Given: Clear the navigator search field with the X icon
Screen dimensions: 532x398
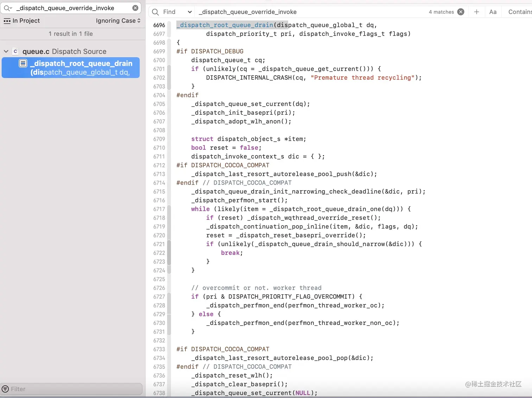Looking at the screenshot, I should tap(135, 8).
